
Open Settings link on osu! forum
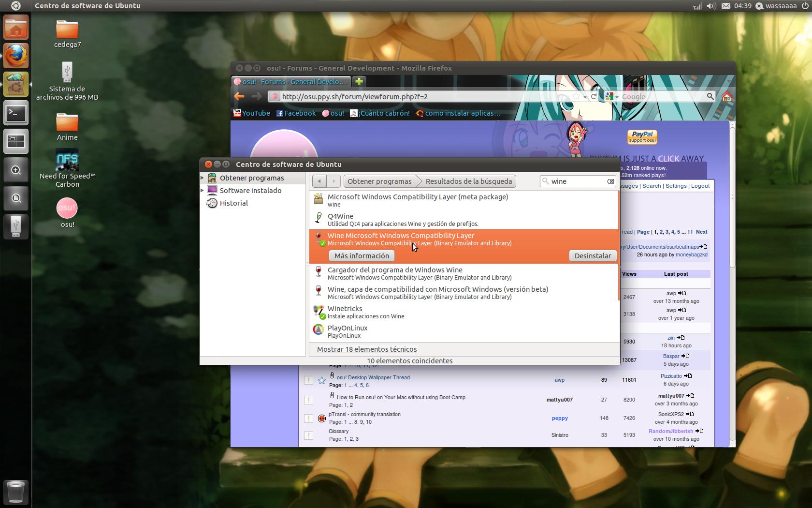tap(676, 186)
